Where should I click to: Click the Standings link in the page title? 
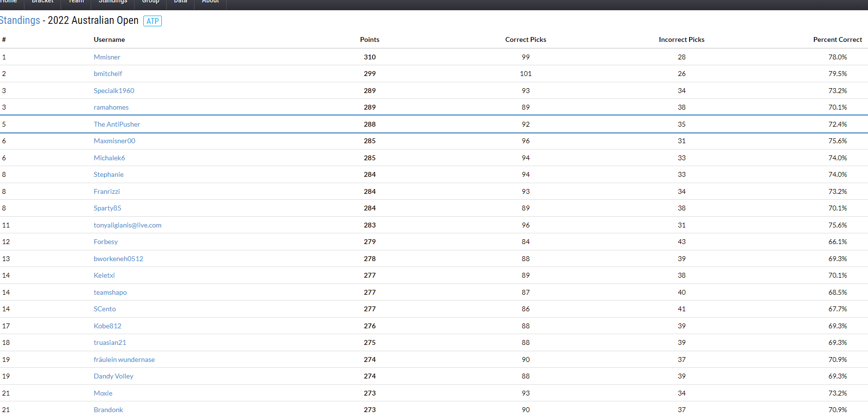[x=20, y=20]
